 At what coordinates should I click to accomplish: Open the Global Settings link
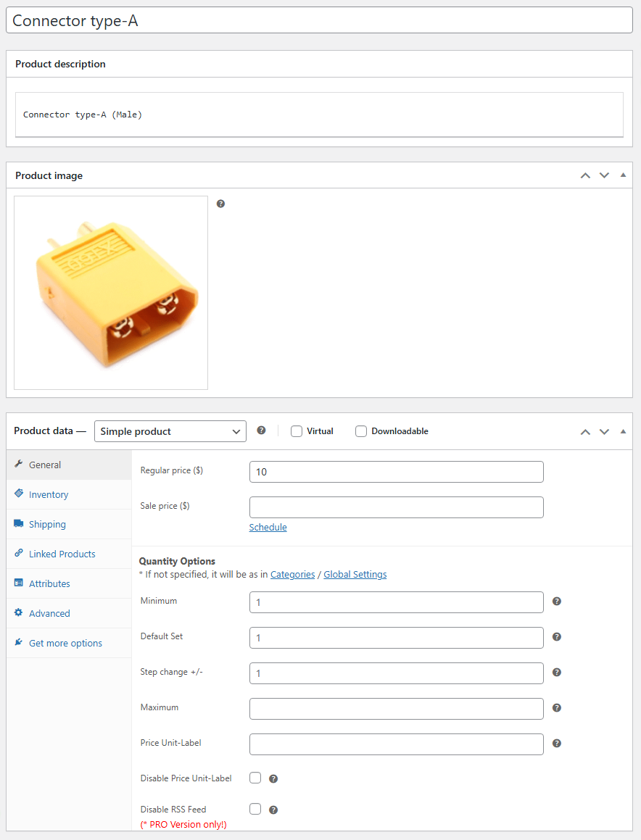(355, 575)
